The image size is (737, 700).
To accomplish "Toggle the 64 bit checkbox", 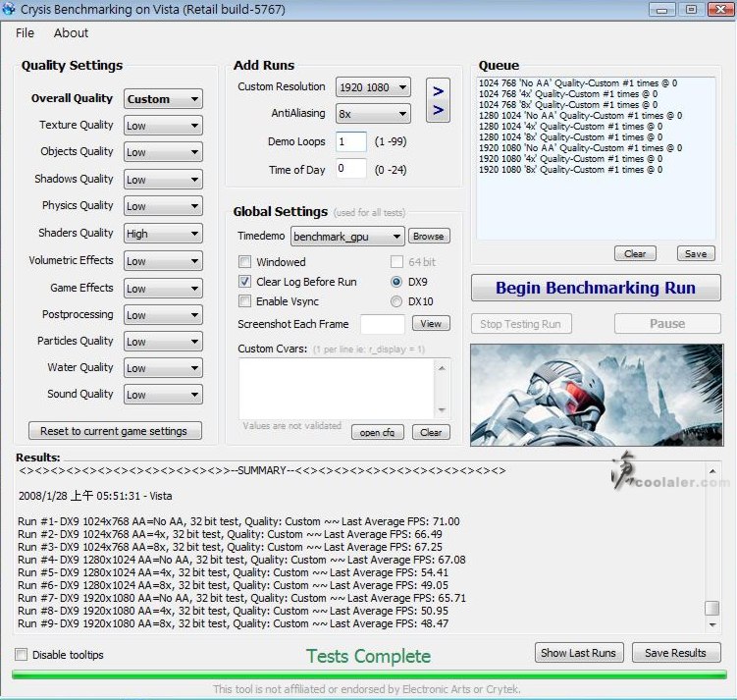I will point(397,262).
